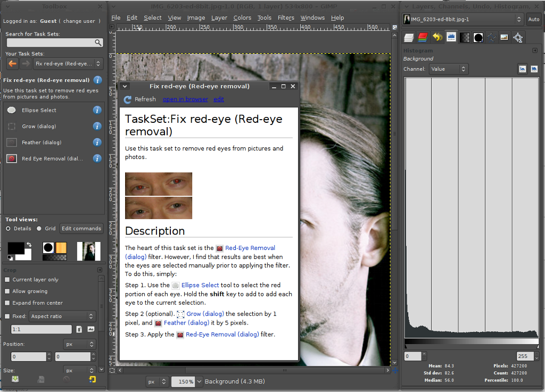Show info for Red Eye Removal
Screen dimensions: 545x392
click(97, 159)
